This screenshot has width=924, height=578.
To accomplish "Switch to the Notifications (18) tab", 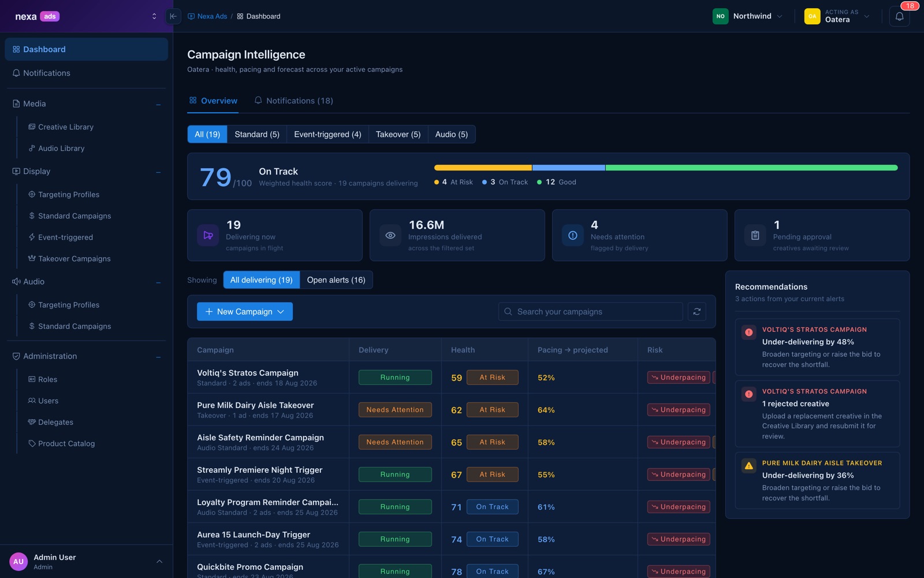I will coord(294,101).
